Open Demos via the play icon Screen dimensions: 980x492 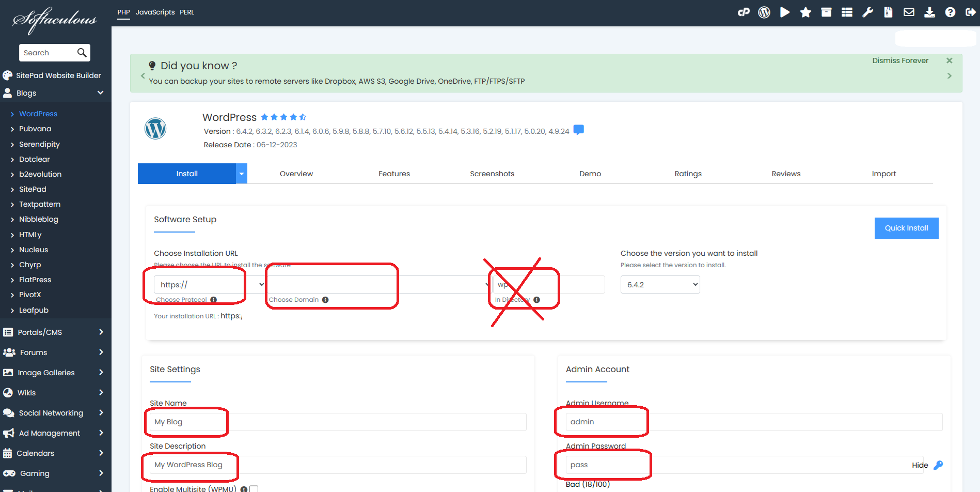[785, 12]
